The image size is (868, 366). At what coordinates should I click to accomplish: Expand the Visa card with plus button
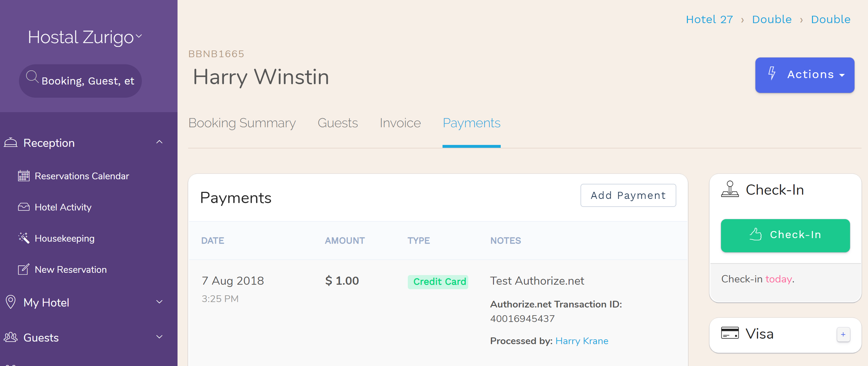(843, 335)
